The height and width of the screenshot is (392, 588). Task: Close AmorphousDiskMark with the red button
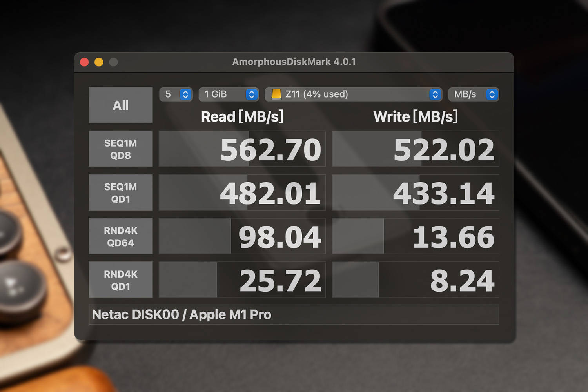point(84,62)
